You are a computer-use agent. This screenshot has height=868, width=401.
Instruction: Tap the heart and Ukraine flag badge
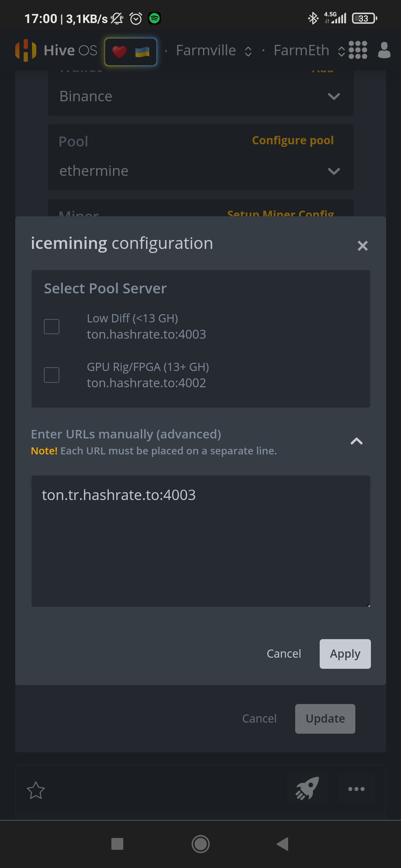click(131, 52)
